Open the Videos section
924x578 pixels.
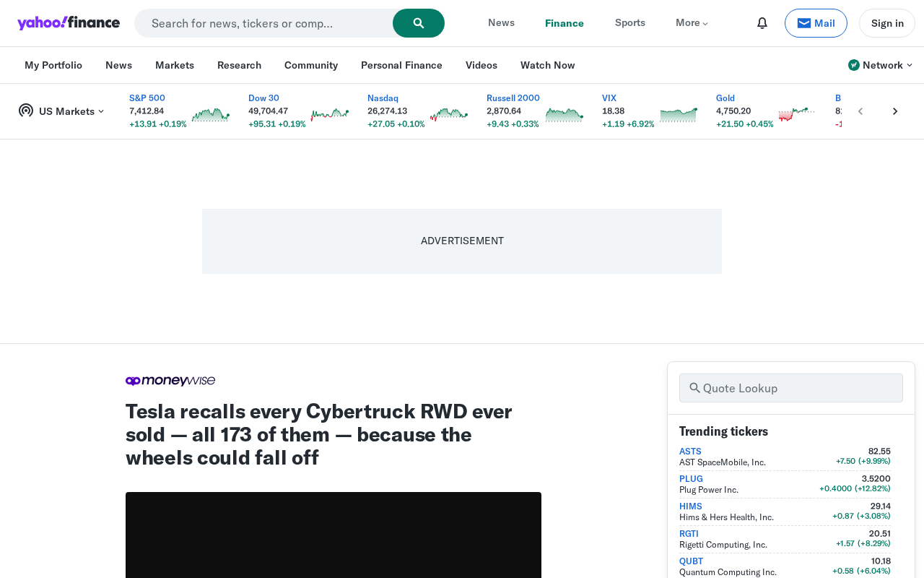481,65
